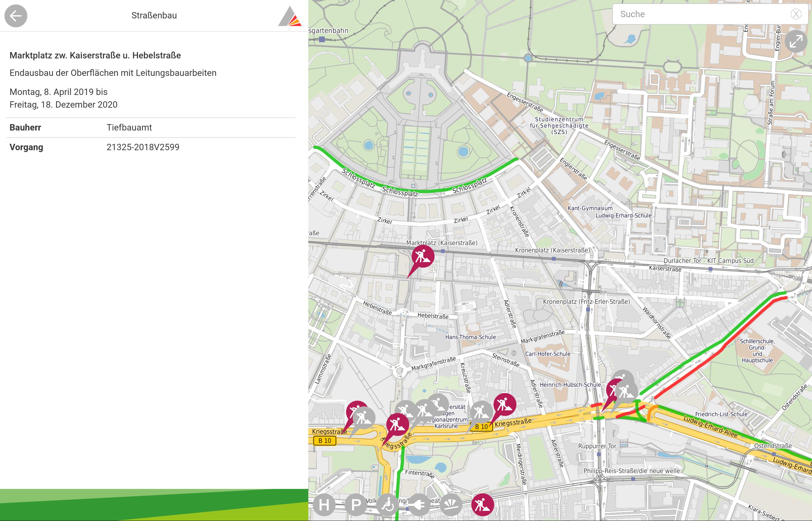Click the Kant-Gymnasium map label
This screenshot has width=812, height=521.
[590, 208]
